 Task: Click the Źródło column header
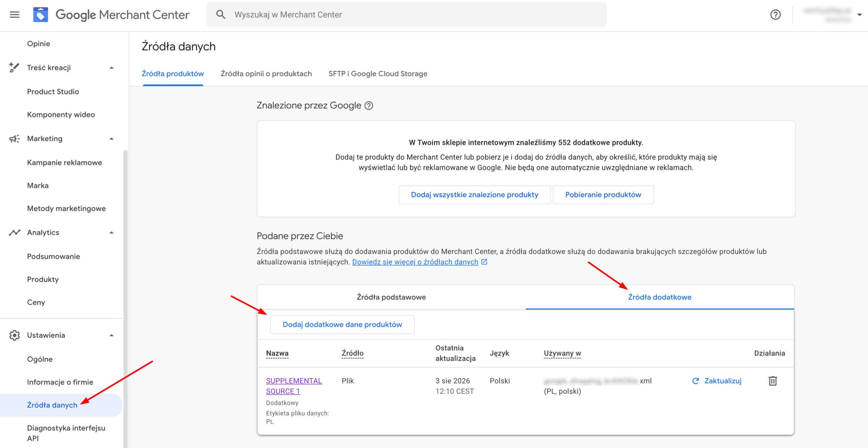pos(353,353)
